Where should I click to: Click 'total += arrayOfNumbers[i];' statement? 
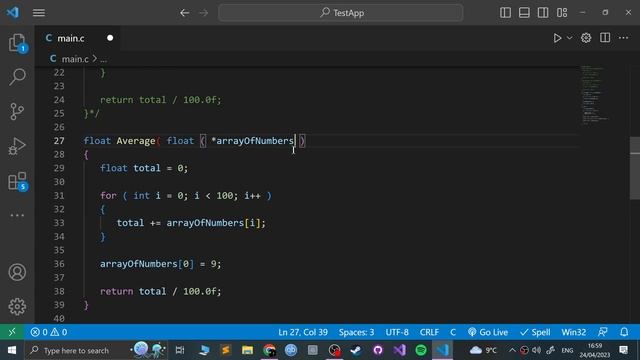pos(191,223)
